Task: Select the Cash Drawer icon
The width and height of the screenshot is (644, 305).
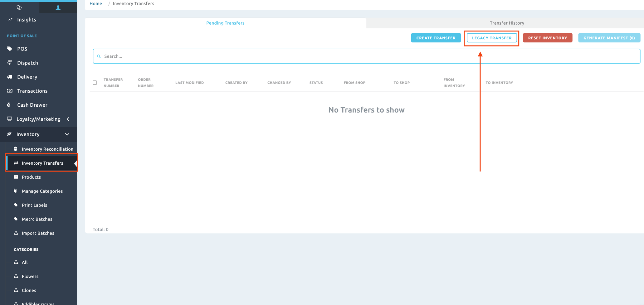Action: [x=9, y=105]
